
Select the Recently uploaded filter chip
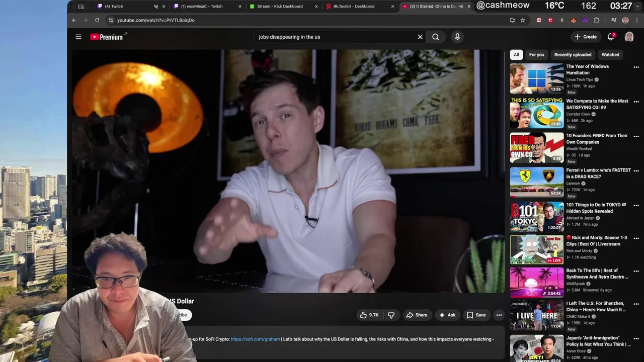point(573,55)
